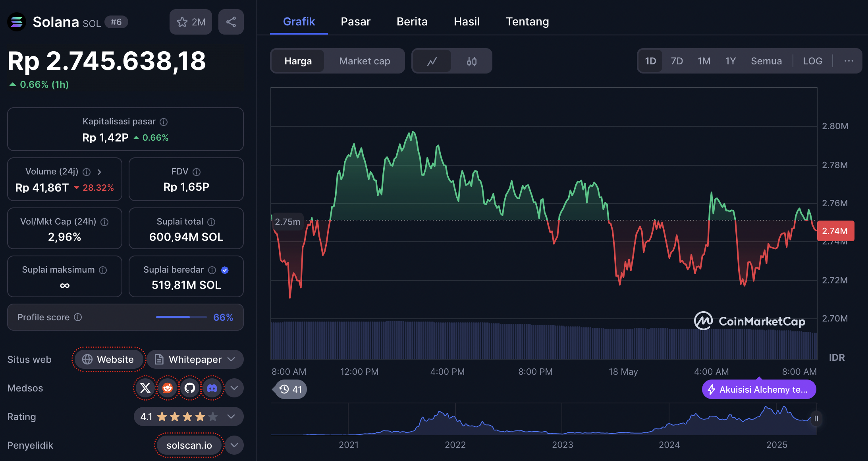Open the X (Twitter) social link
Image resolution: width=868 pixels, height=461 pixels.
[x=145, y=388]
